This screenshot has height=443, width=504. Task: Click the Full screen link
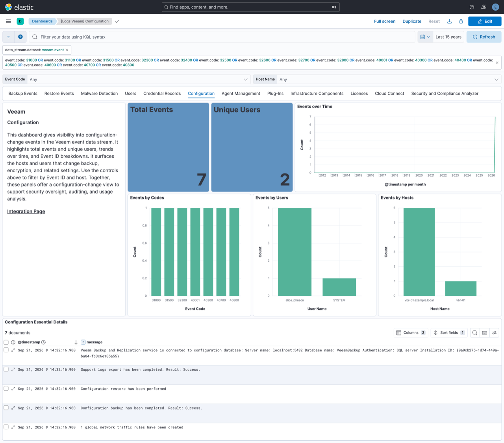[x=385, y=21]
